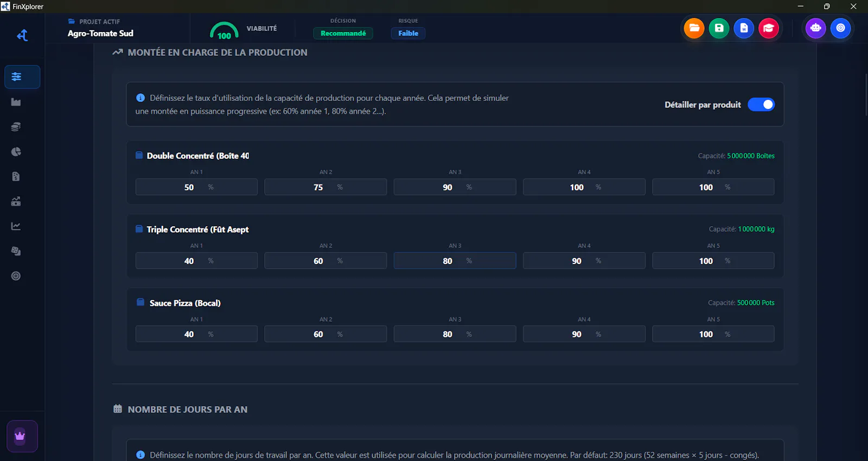
Task: Edit Double Concentré AN 1 value 50
Action: tap(196, 187)
